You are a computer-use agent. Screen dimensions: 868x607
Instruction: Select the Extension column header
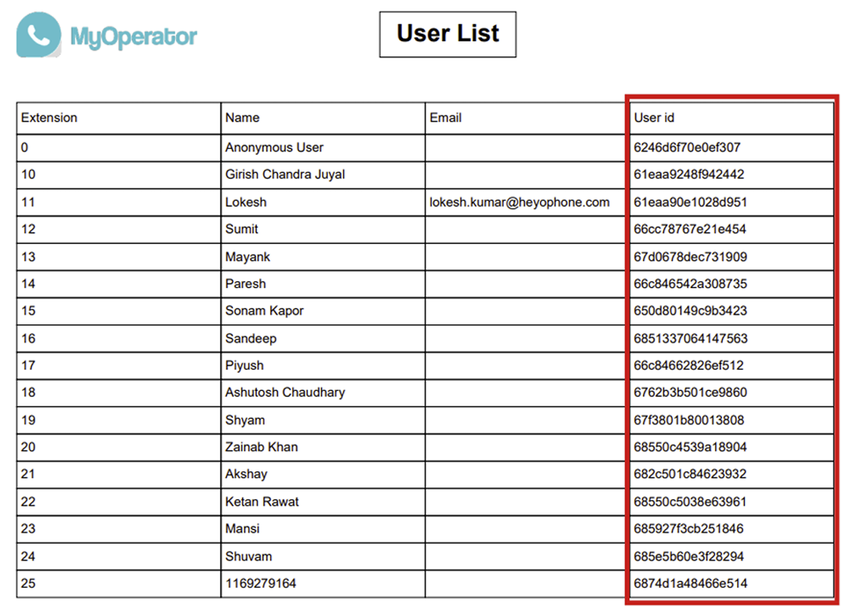coord(49,118)
